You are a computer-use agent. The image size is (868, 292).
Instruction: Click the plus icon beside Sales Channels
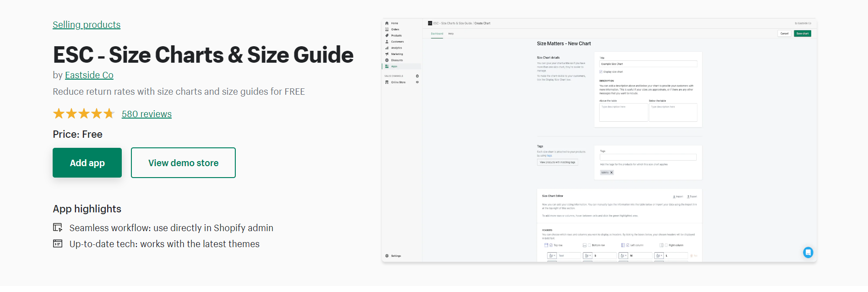click(417, 76)
